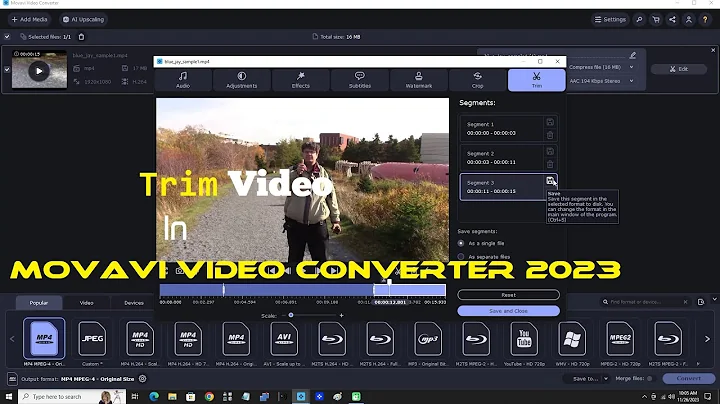Click the Add Media button
This screenshot has width=720, height=404.
tap(29, 19)
